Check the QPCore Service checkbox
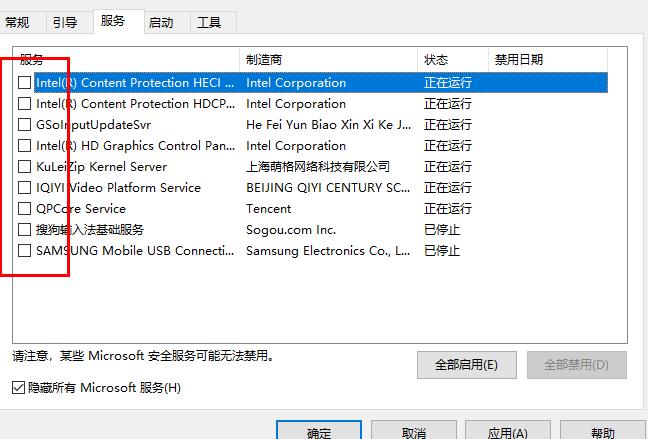Screen dimensions: 648x439 point(25,209)
